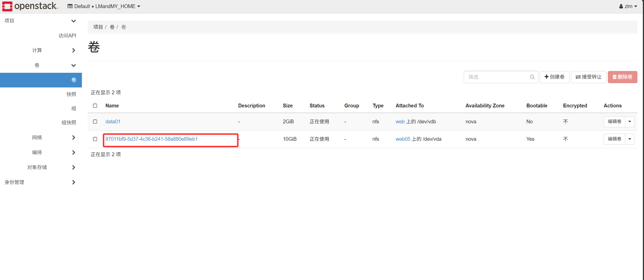Click 编辑卷 for the 10GiB volume

(x=614, y=139)
